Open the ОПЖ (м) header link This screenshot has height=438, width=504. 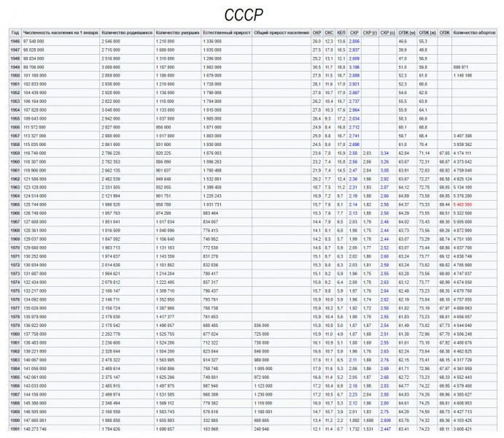point(407,33)
